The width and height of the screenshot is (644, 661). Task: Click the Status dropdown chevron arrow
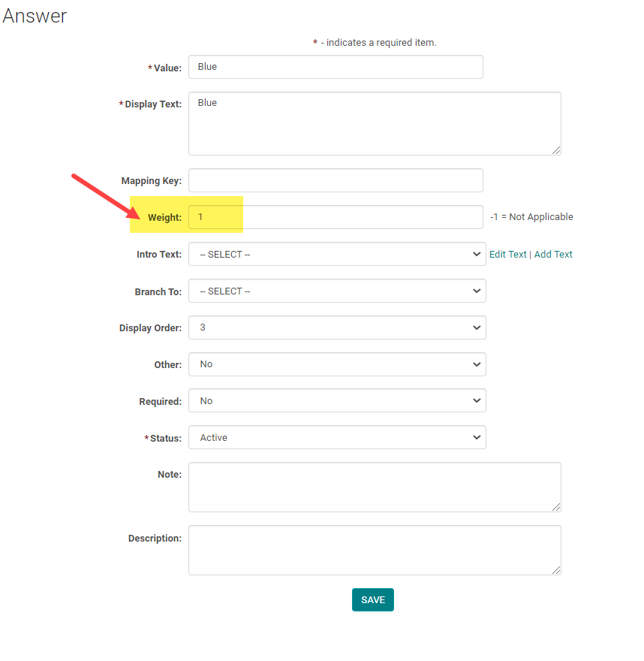pos(477,438)
